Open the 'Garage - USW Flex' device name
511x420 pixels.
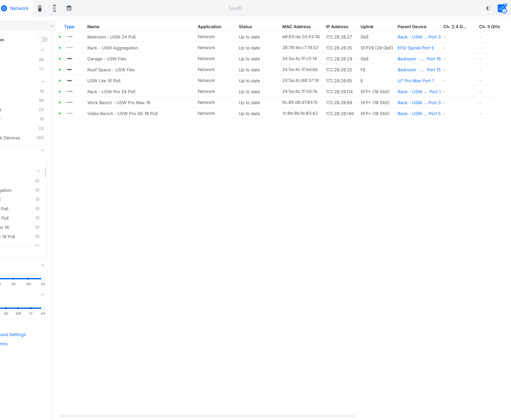pos(107,59)
